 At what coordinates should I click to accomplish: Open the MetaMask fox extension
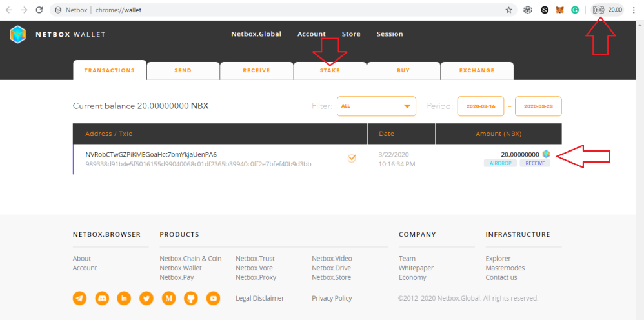[560, 10]
